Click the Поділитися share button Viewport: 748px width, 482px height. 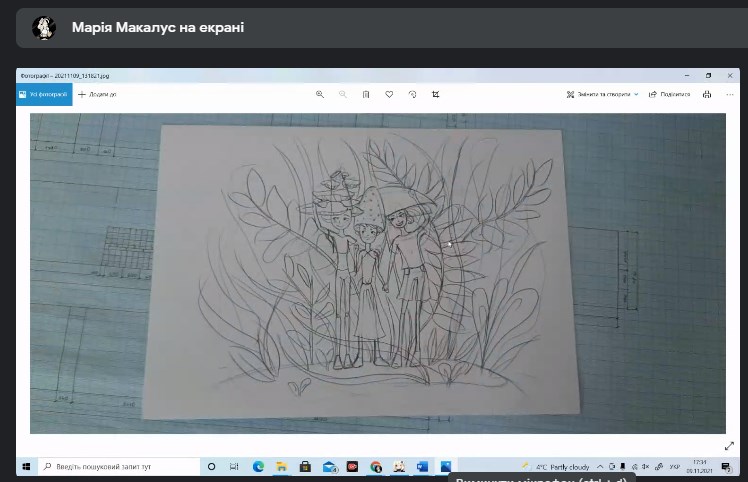tap(669, 94)
